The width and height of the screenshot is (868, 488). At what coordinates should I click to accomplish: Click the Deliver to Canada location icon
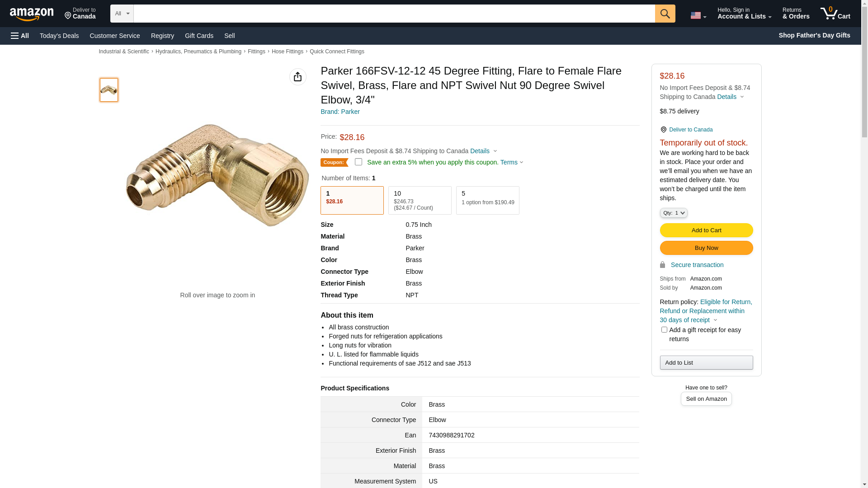point(663,130)
